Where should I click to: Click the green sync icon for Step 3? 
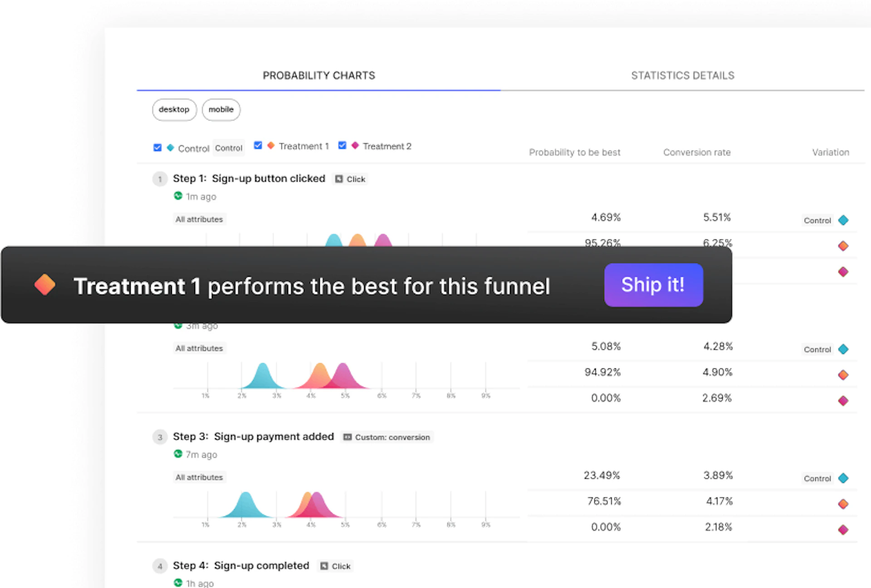178,454
